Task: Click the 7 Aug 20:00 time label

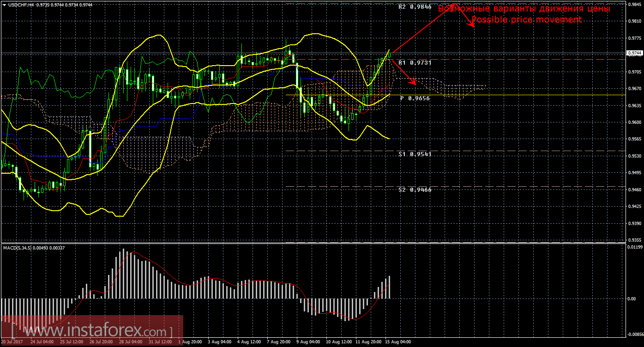Action: pyautogui.click(x=279, y=342)
